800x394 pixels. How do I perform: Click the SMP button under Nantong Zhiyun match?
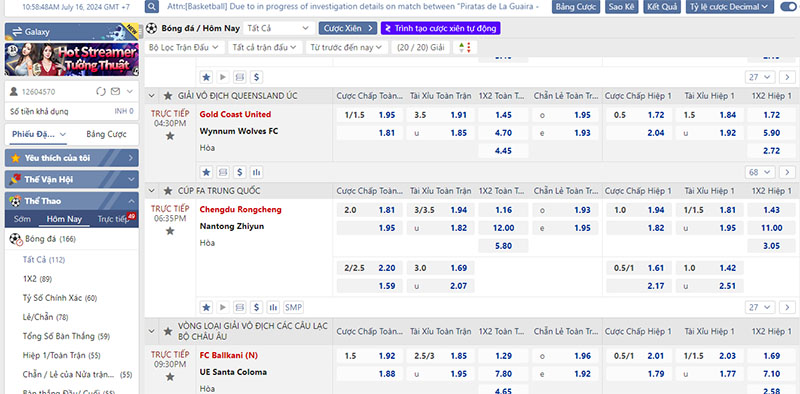coord(293,307)
